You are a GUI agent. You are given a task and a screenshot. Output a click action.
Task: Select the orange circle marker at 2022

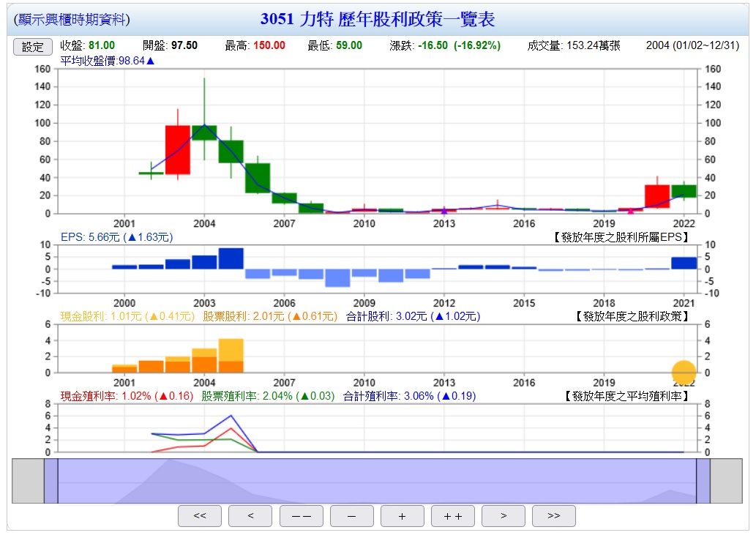pyautogui.click(x=684, y=372)
